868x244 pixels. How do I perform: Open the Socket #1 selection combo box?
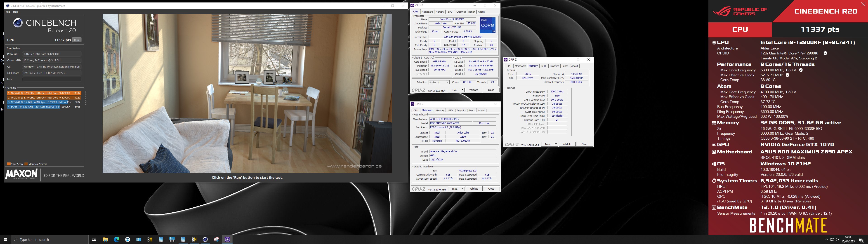[x=439, y=82]
